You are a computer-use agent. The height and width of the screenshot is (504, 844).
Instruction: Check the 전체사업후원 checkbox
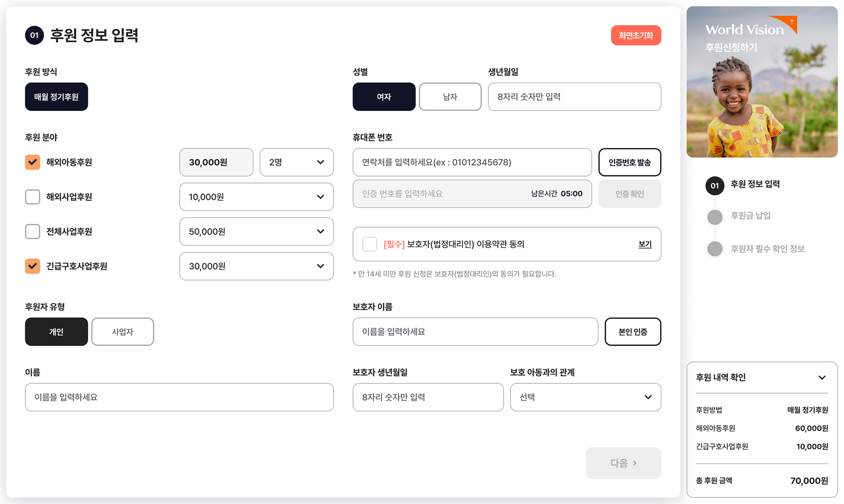(x=33, y=231)
